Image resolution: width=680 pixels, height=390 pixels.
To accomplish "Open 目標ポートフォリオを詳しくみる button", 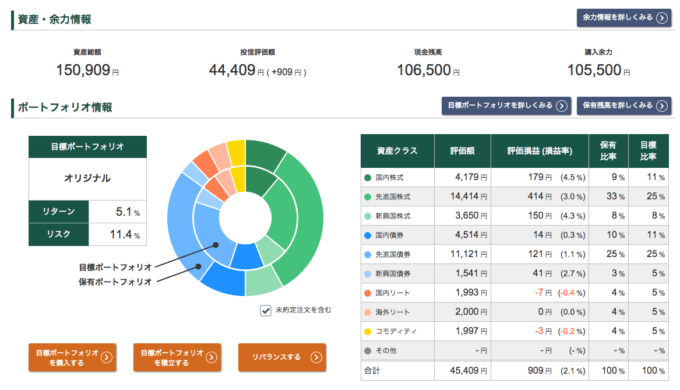I will coord(506,106).
